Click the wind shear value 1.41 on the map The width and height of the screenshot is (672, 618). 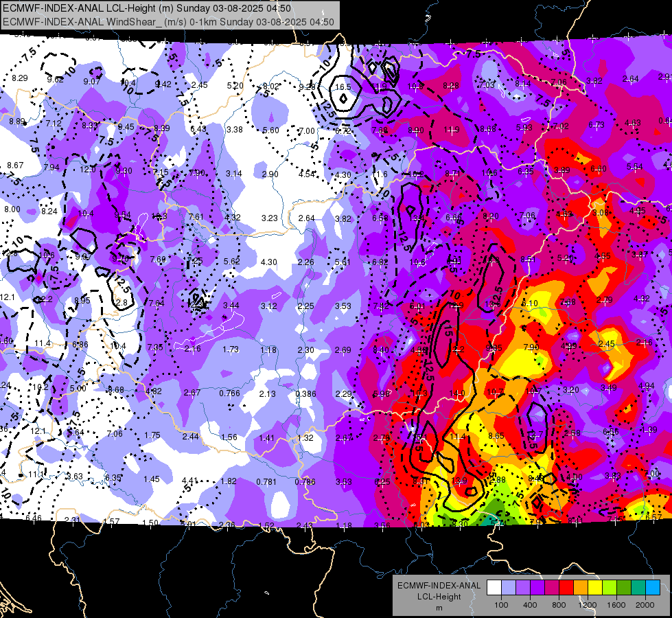pos(266,438)
